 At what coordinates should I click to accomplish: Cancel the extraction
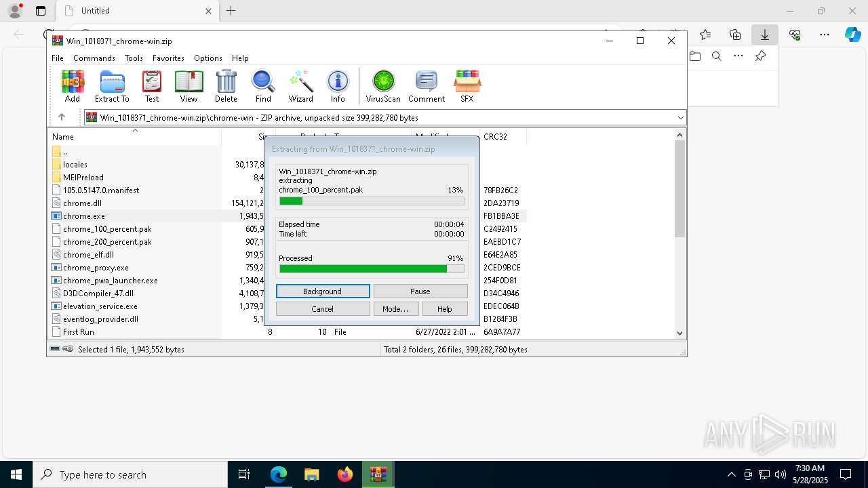pos(323,309)
